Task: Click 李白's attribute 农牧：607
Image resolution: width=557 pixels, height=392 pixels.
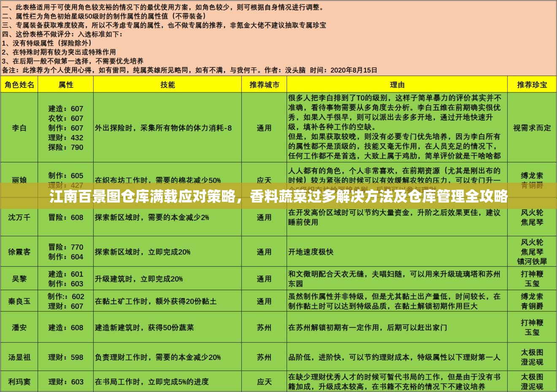Action: pos(66,119)
